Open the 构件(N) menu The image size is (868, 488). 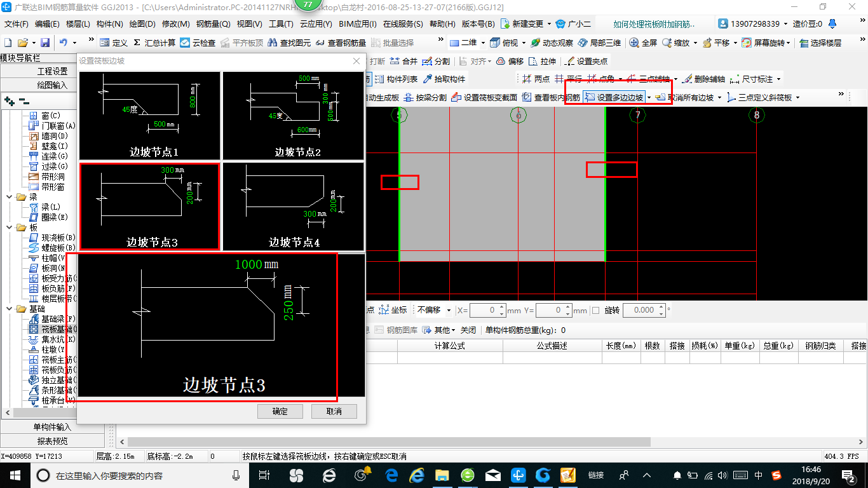pos(109,24)
